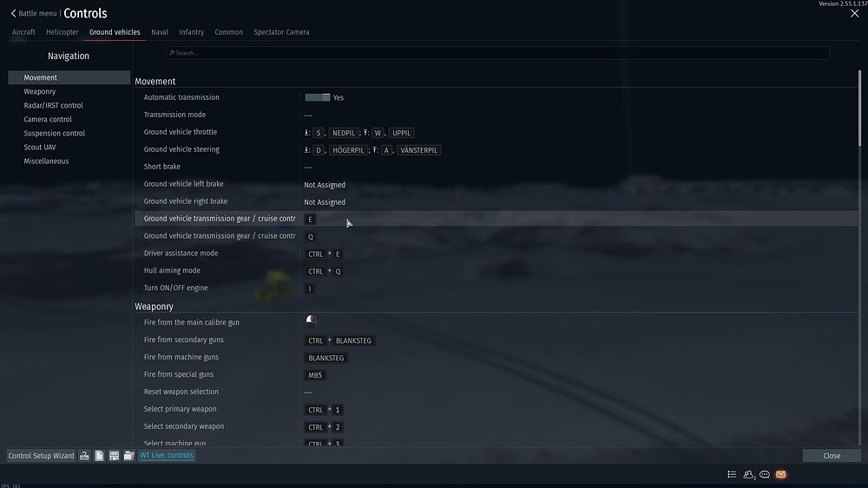Viewport: 868px width, 488px height.
Task: Go back to Battle menu arrow
Action: coord(13,13)
